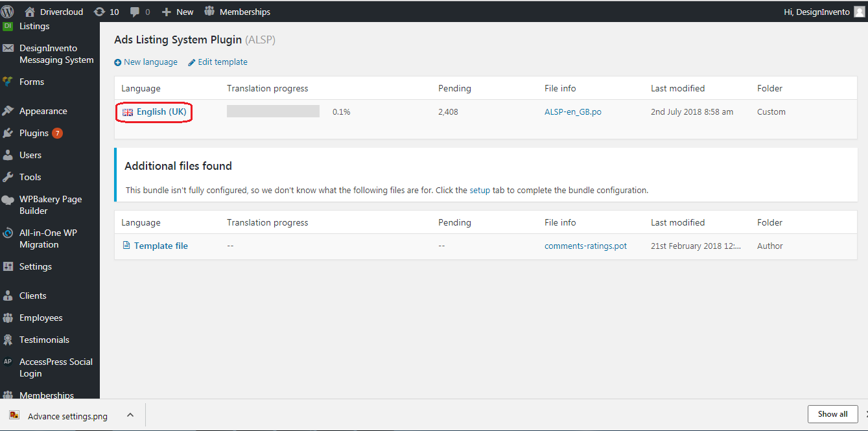Click the Additional files found heading
868x431 pixels.
178,166
